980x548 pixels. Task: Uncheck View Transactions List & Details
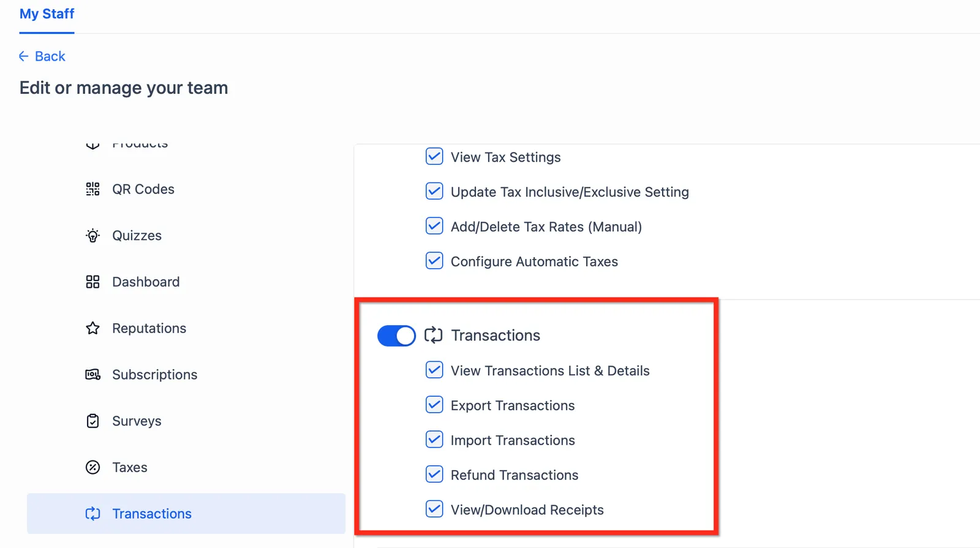(x=434, y=370)
